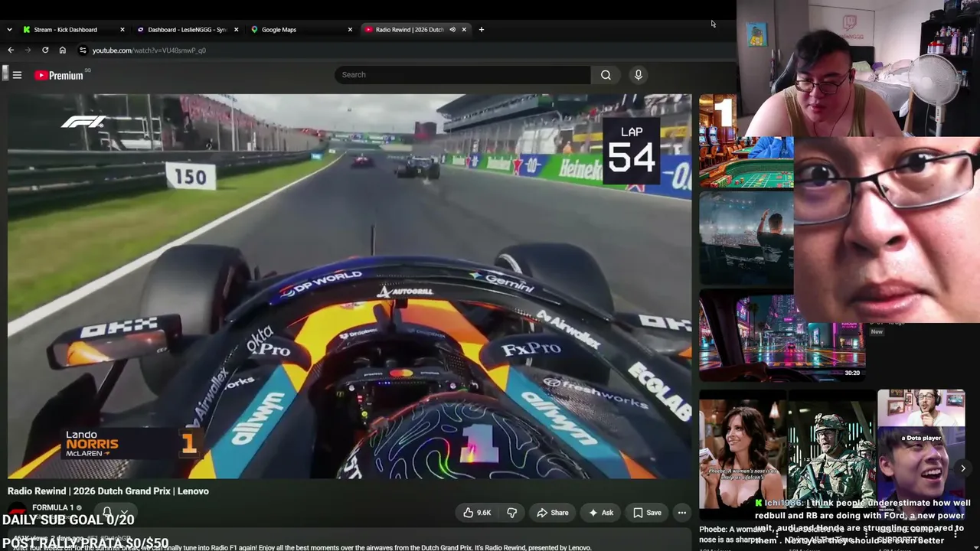Open the Phoebe shorts thumbnail
The width and height of the screenshot is (980, 551).
tap(742, 449)
